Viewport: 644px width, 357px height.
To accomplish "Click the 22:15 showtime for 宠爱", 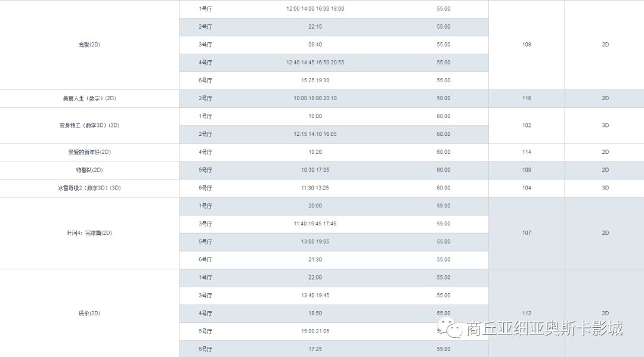I will tap(314, 26).
